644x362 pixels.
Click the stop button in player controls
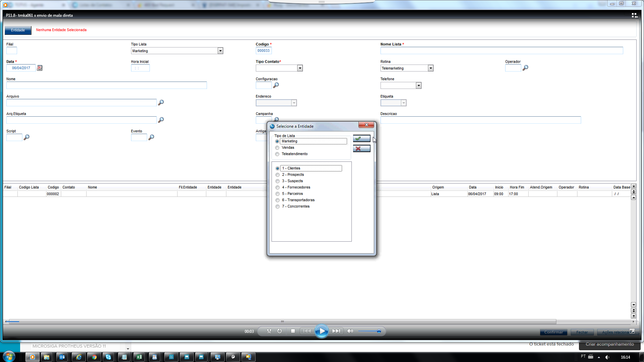(293, 331)
